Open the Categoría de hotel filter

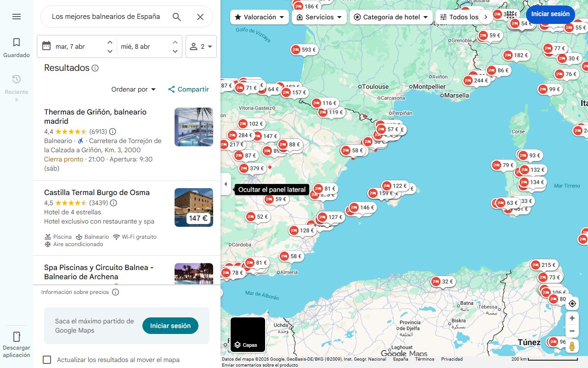pos(390,17)
